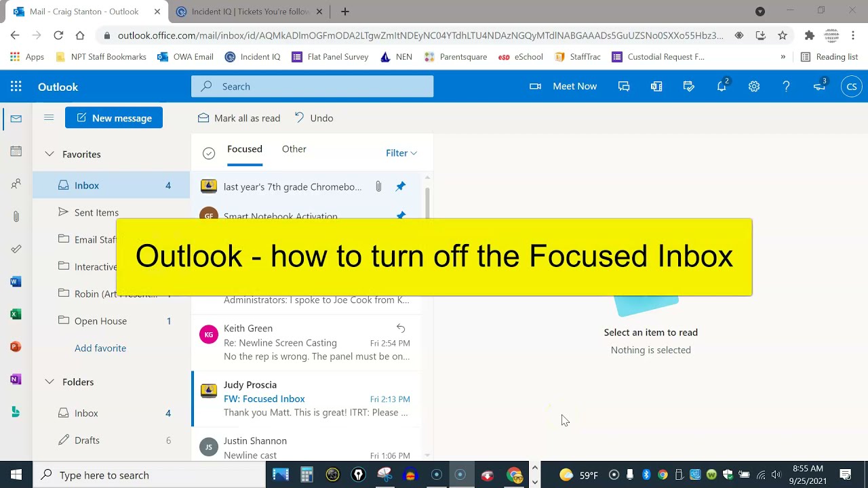Open Keith Green's Newline Screen Casting email
Screen dimensions: 868x488
pyautogui.click(x=307, y=342)
